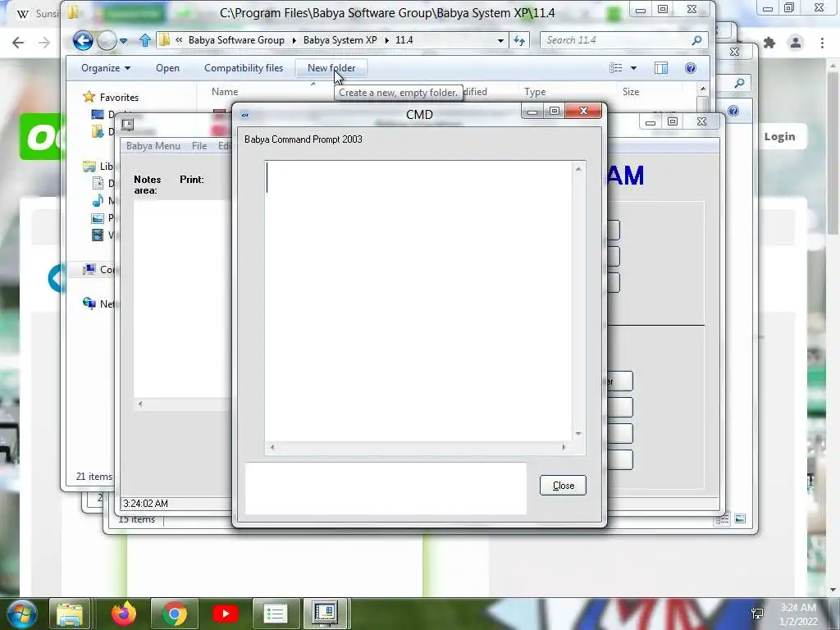Click the network tray icon
Screen dimensions: 840x630
[757, 614]
